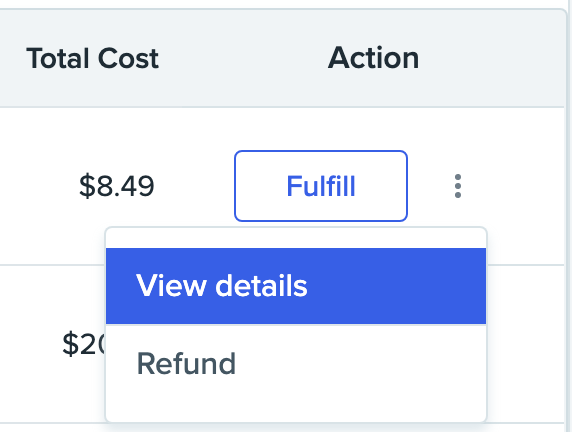Sort by Total Cost header
This screenshot has height=432, width=572.
(x=92, y=58)
